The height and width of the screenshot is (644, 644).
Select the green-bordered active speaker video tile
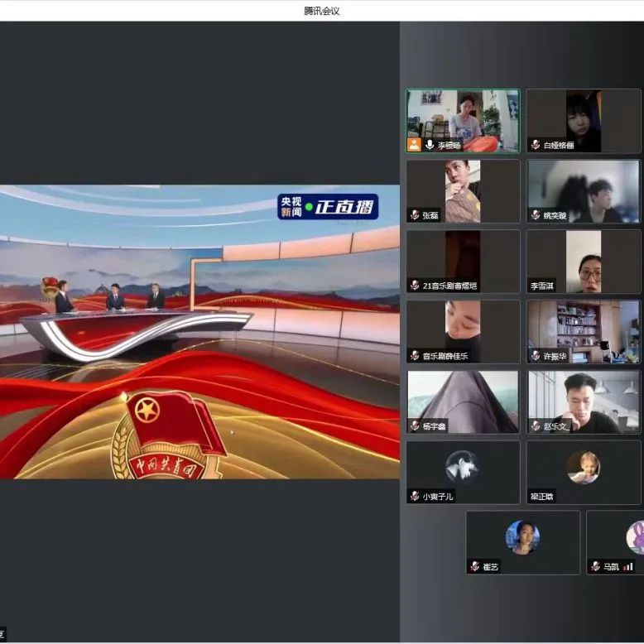pyautogui.click(x=463, y=121)
